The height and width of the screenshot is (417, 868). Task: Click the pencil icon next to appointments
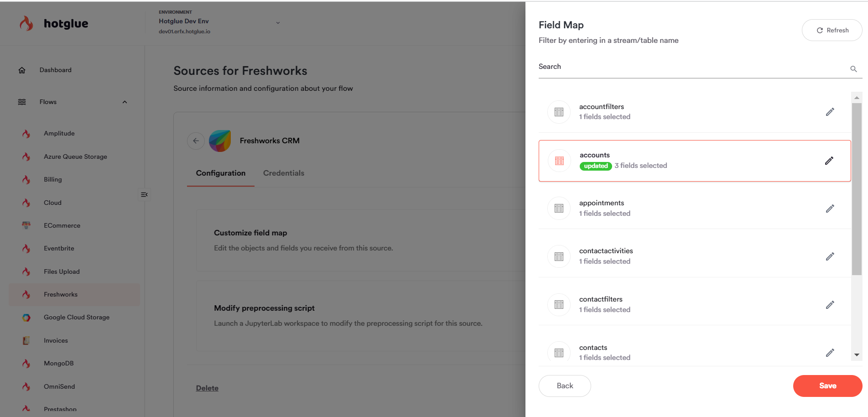[830, 208]
